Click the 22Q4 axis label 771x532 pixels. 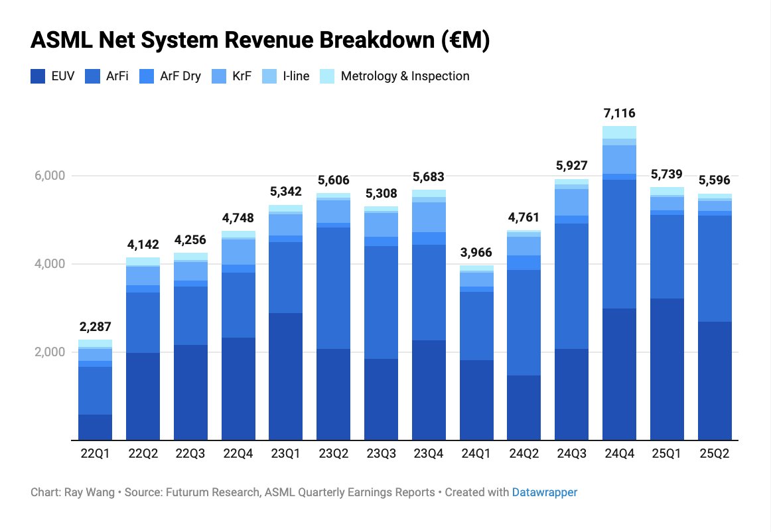coord(238,453)
